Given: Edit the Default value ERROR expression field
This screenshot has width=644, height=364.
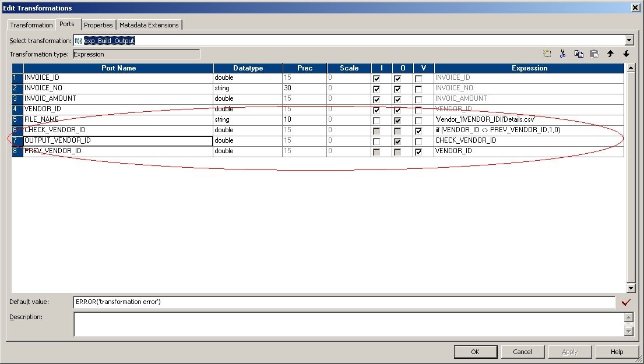Looking at the screenshot, I should (x=344, y=302).
